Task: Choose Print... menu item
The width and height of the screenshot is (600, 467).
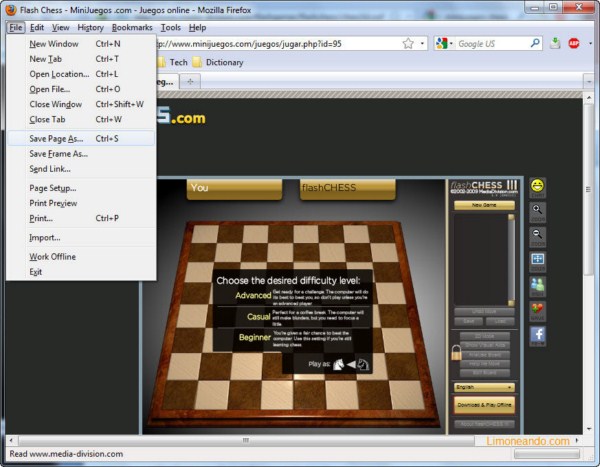Action: [x=81, y=218]
